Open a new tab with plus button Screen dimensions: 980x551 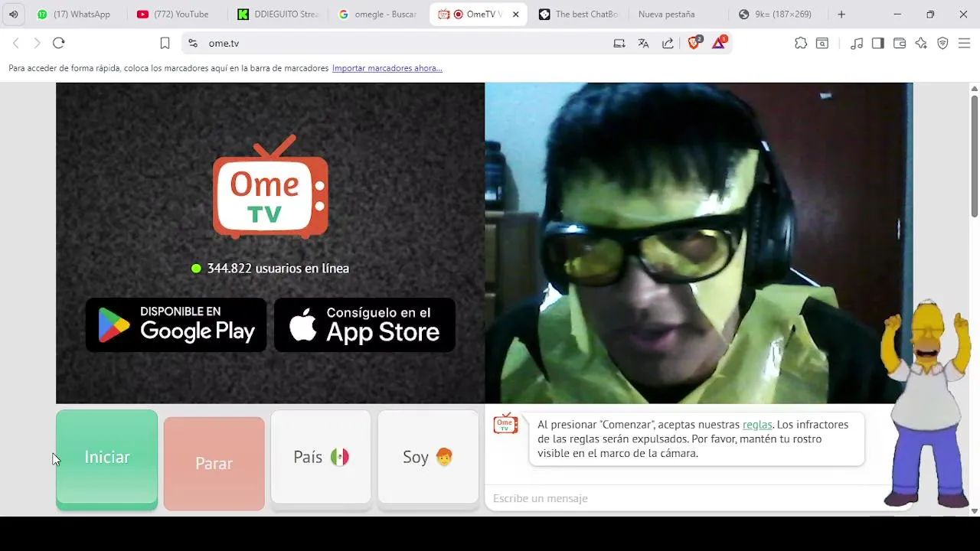(841, 14)
